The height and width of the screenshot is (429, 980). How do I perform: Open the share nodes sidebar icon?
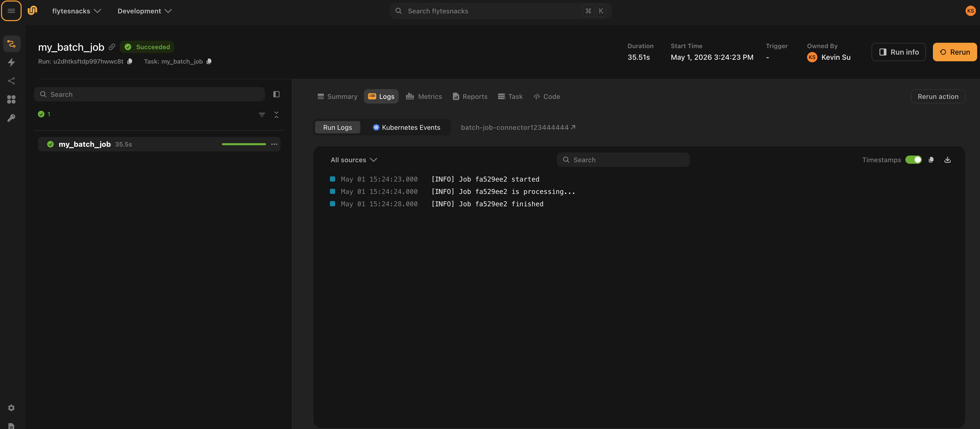point(11,81)
